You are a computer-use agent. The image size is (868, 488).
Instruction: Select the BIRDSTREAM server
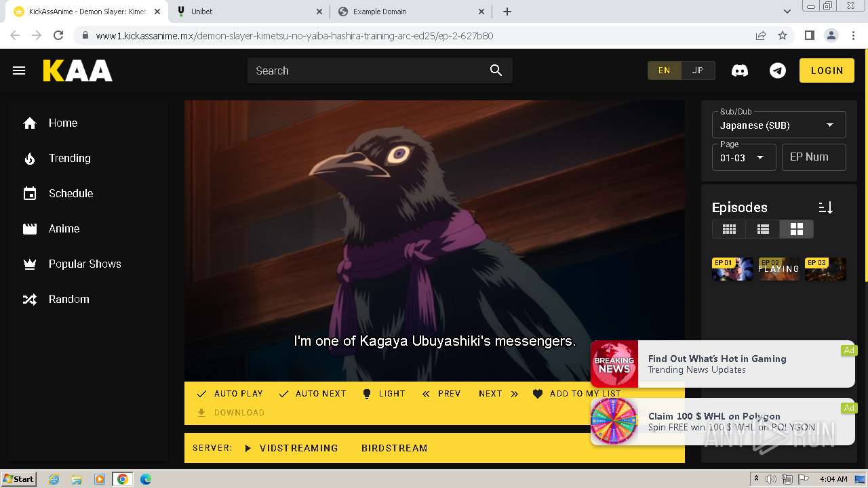click(x=394, y=448)
